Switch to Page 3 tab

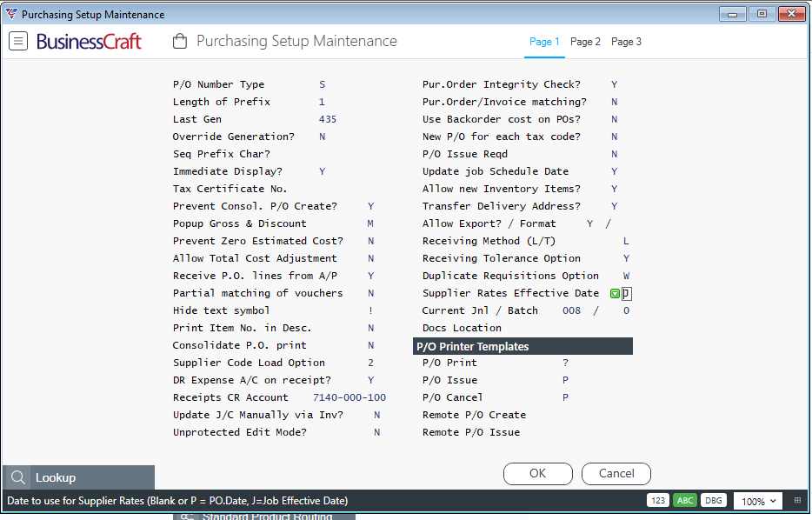click(x=626, y=42)
